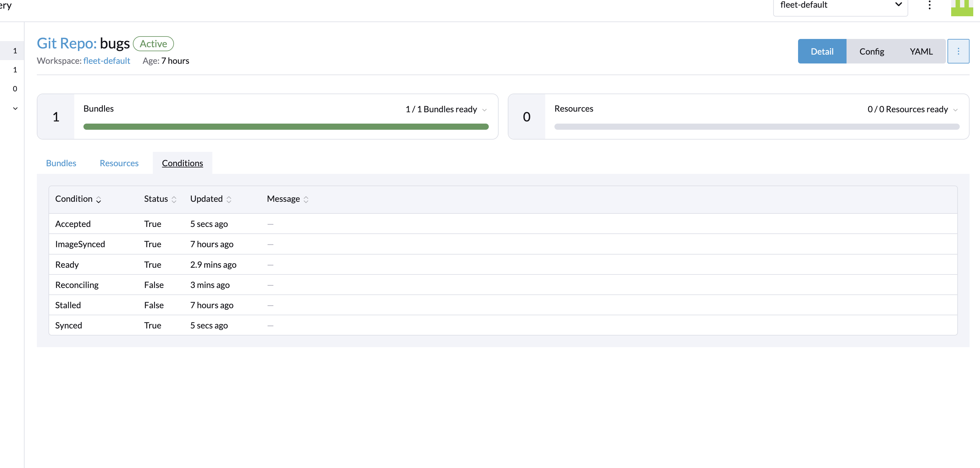Image resolution: width=980 pixels, height=468 pixels.
Task: Switch to the Resources tab
Action: click(119, 163)
